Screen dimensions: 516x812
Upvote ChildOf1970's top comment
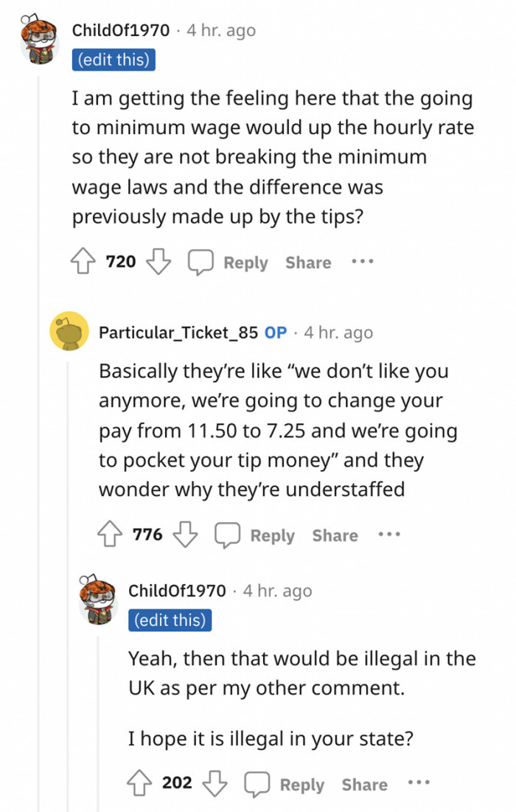[x=83, y=261]
